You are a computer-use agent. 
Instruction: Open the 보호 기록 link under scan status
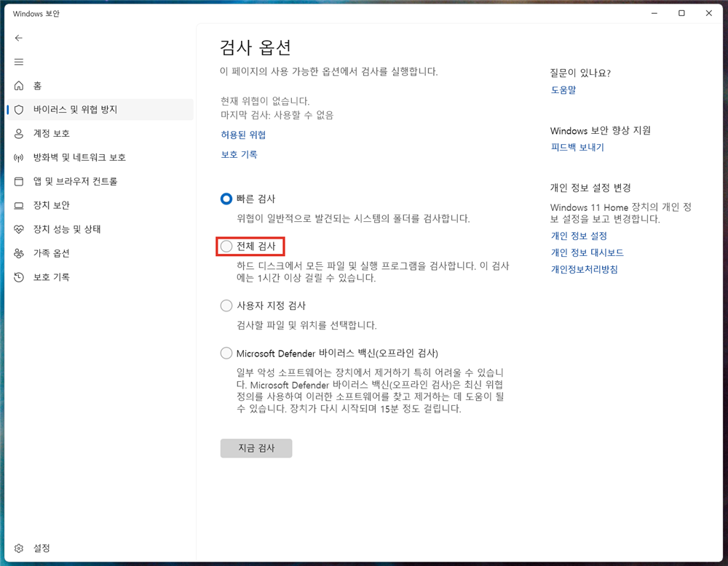tap(239, 154)
